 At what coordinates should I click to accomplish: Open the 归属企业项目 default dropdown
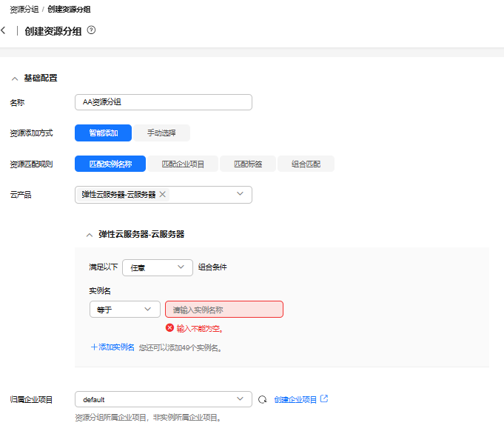pyautogui.click(x=164, y=399)
